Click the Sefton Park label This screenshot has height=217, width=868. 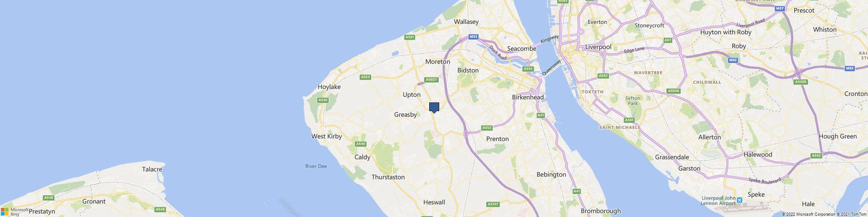[633, 101]
